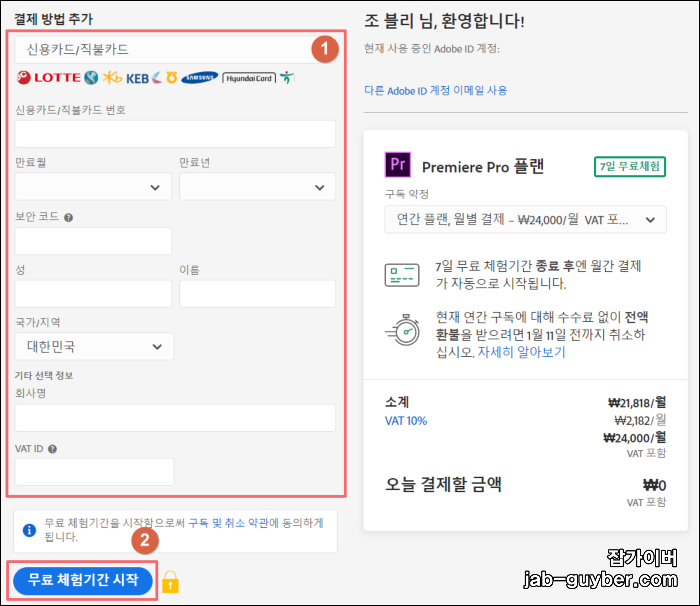Image resolution: width=700 pixels, height=606 pixels.
Task: Click the 현재 사용 중인 Adobe ID 계정 text
Action: (x=432, y=49)
